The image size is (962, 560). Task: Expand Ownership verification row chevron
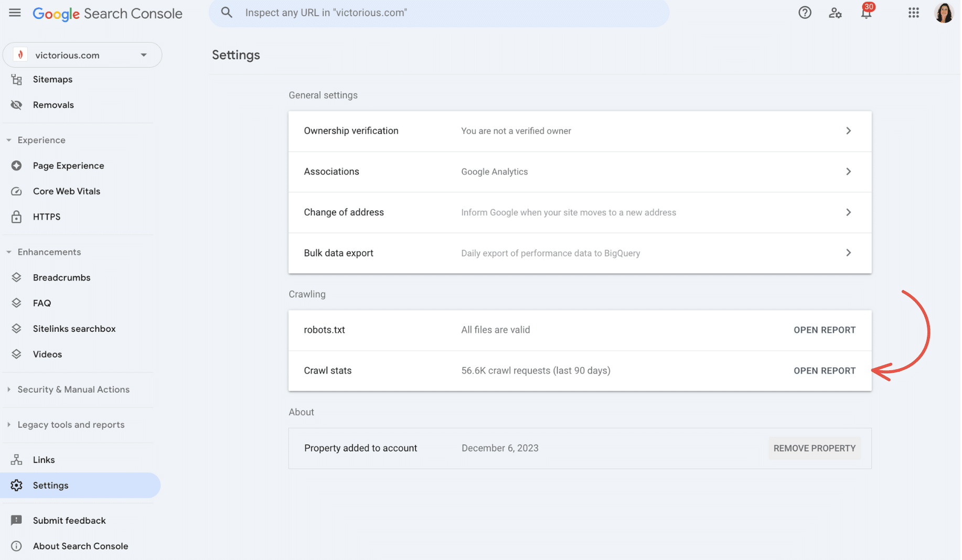(x=848, y=131)
